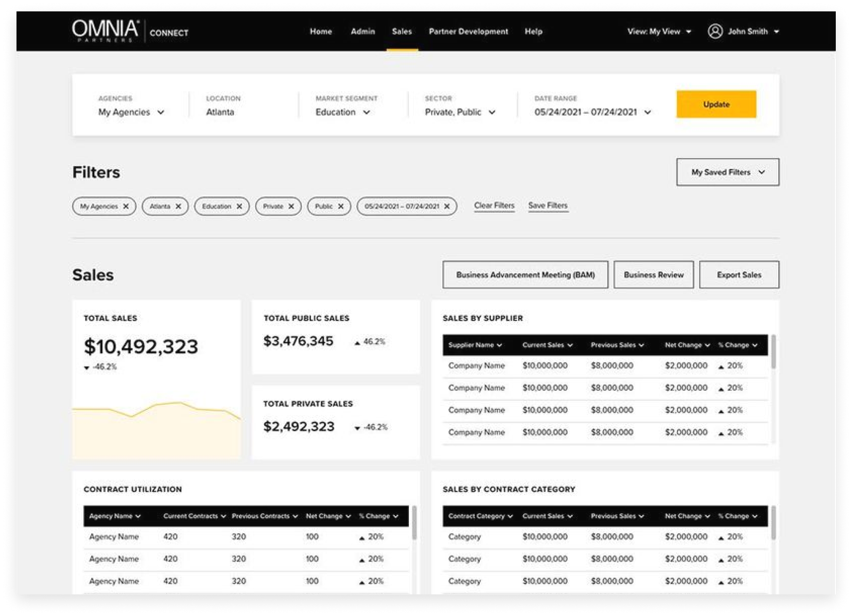Open the Help menu item
852x616 pixels.
tap(533, 31)
